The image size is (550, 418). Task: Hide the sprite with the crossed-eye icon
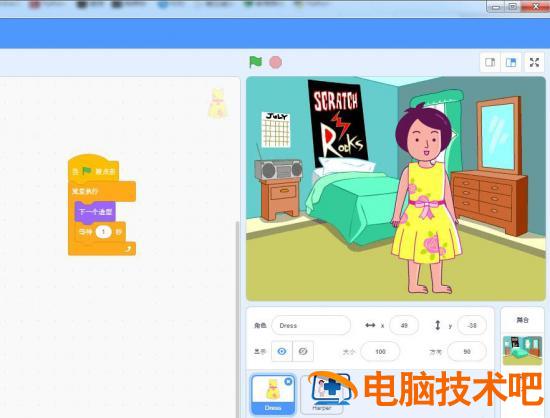[303, 351]
